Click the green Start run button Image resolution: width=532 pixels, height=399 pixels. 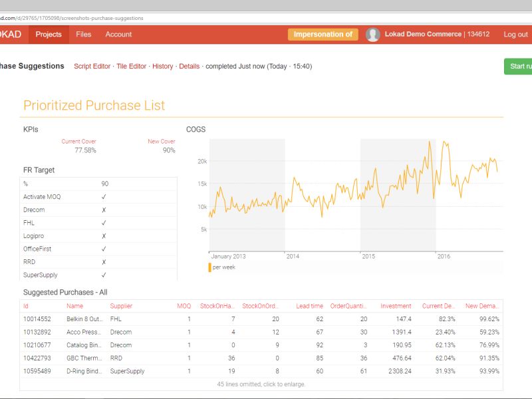click(518, 66)
